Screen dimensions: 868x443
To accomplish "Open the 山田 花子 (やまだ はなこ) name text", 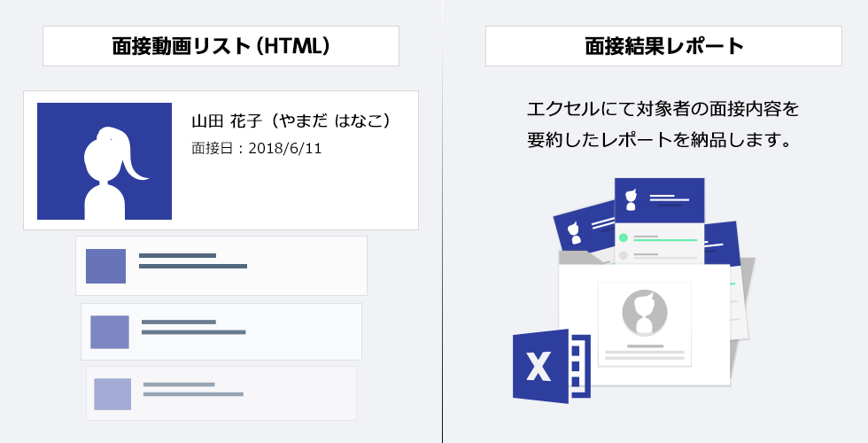I will pyautogui.click(x=291, y=120).
